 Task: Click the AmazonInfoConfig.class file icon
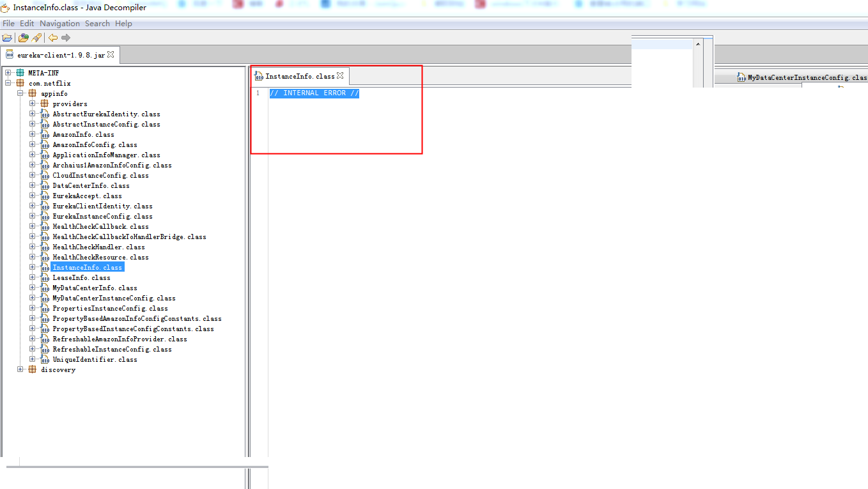pyautogui.click(x=45, y=144)
